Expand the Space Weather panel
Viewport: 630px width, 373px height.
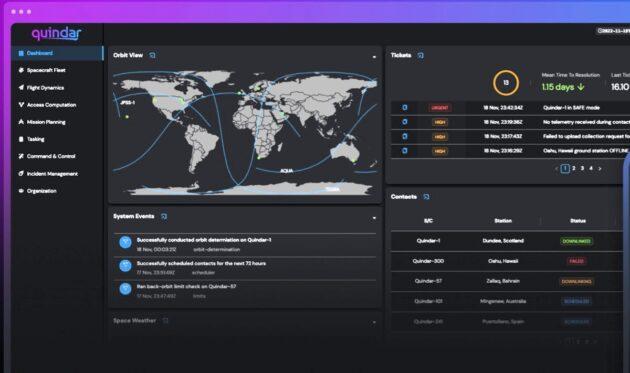pos(374,322)
